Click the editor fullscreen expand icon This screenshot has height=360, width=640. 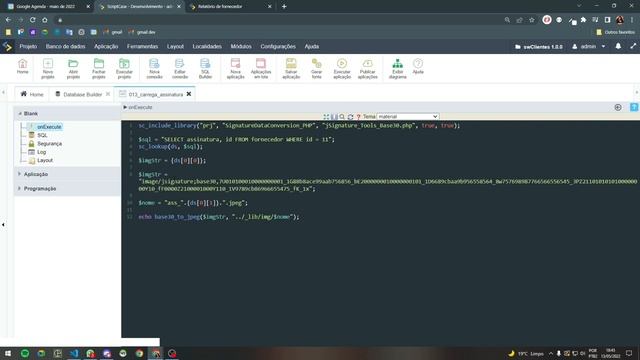tap(326, 117)
